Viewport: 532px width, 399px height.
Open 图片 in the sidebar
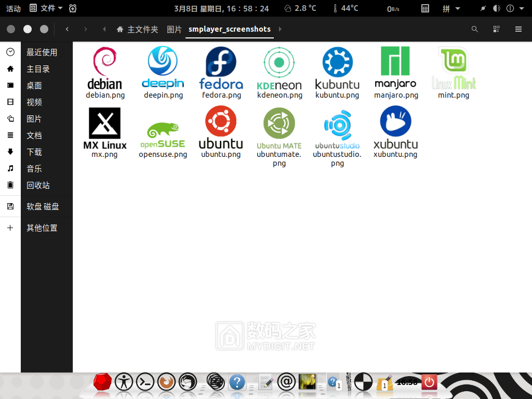34,119
